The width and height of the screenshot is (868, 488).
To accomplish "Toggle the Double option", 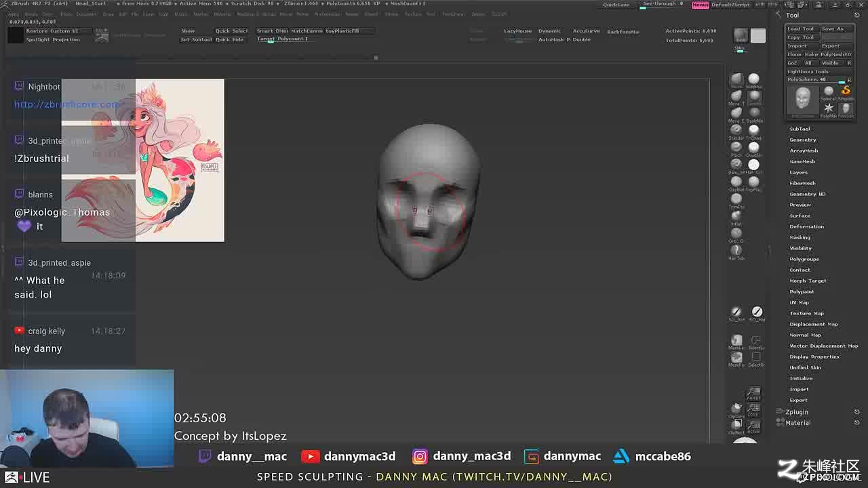I will (x=582, y=40).
